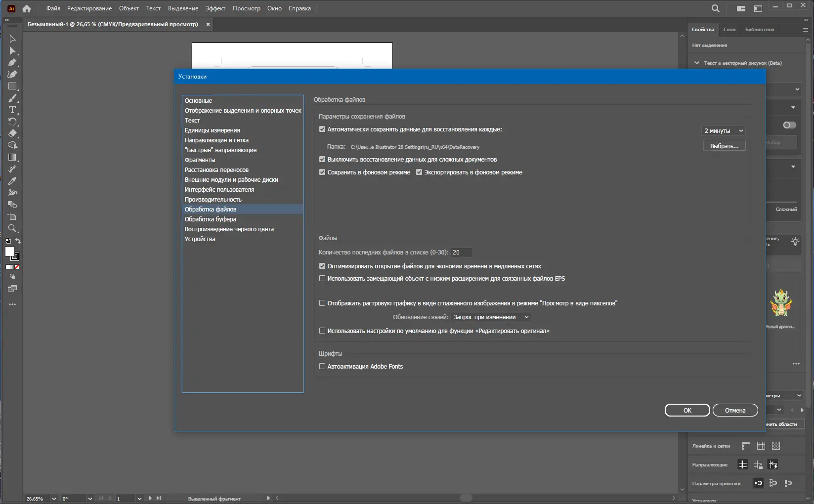The height and width of the screenshot is (504, 814).
Task: Choose the Pen tool
Action: (x=12, y=63)
